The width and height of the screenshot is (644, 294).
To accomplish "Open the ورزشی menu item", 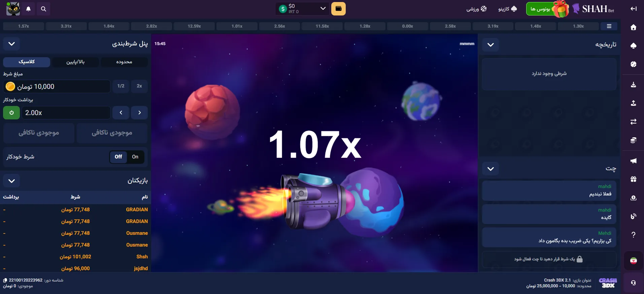I will [476, 9].
